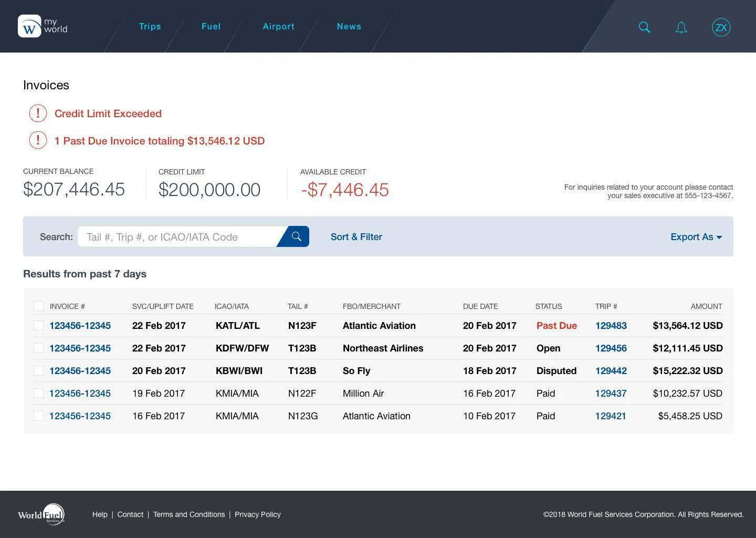Viewport: 756px width, 538px height.
Task: Click the Past Due Invoice alert icon
Action: click(x=38, y=140)
